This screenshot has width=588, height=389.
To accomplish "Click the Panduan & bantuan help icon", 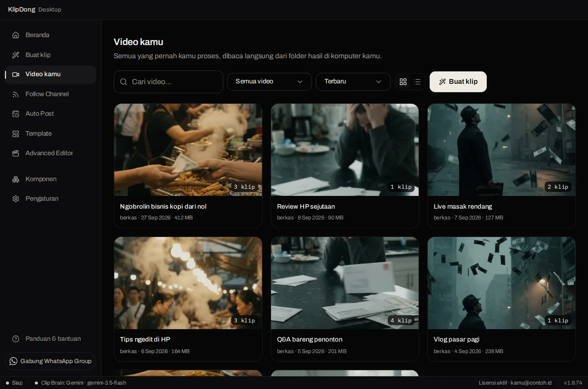I will (x=16, y=339).
